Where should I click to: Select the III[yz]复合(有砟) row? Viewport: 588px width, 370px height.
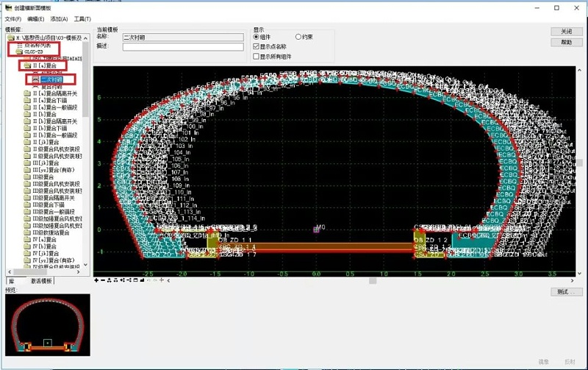pyautogui.click(x=53, y=170)
